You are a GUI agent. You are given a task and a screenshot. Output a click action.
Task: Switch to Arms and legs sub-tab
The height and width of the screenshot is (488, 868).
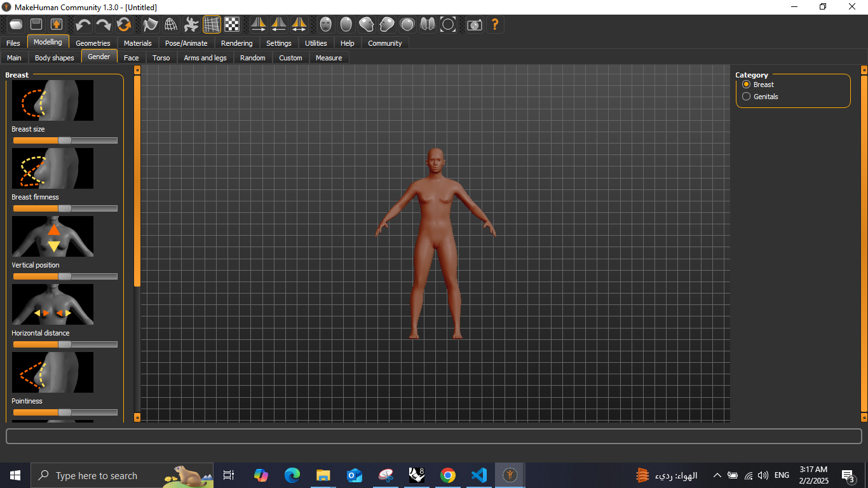tap(205, 58)
